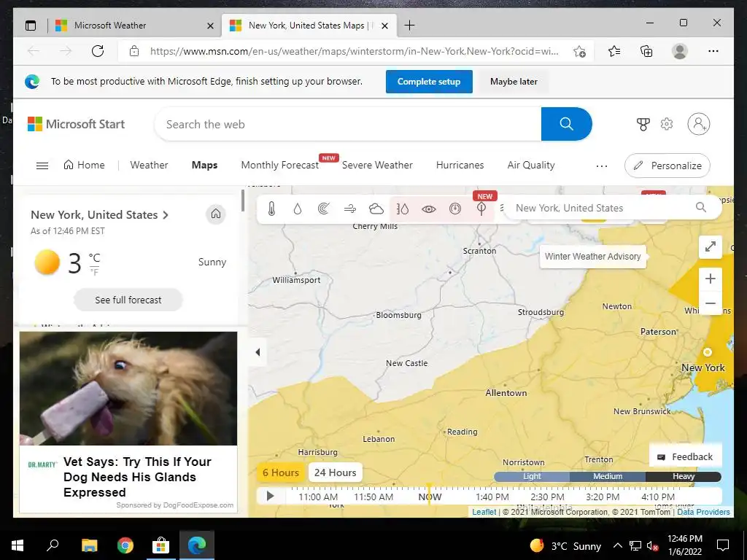Open the Monthly Forecast page
Screen dimensions: 747x560
coord(279,165)
